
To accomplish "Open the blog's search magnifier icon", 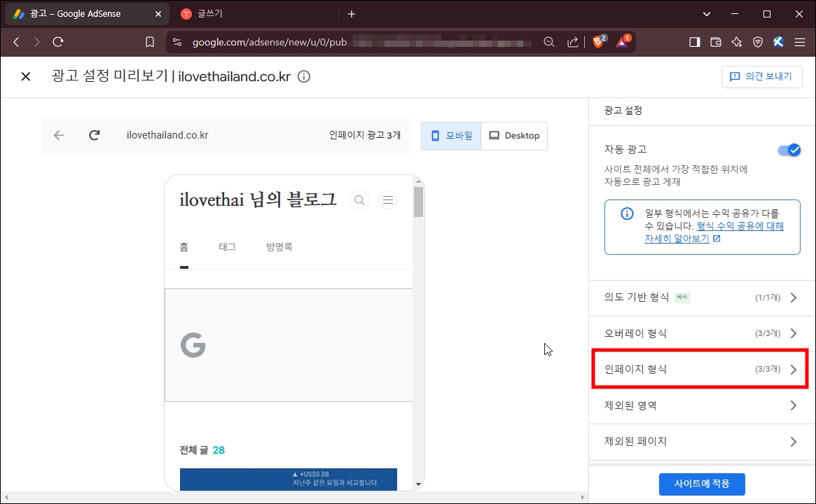I will tap(359, 199).
